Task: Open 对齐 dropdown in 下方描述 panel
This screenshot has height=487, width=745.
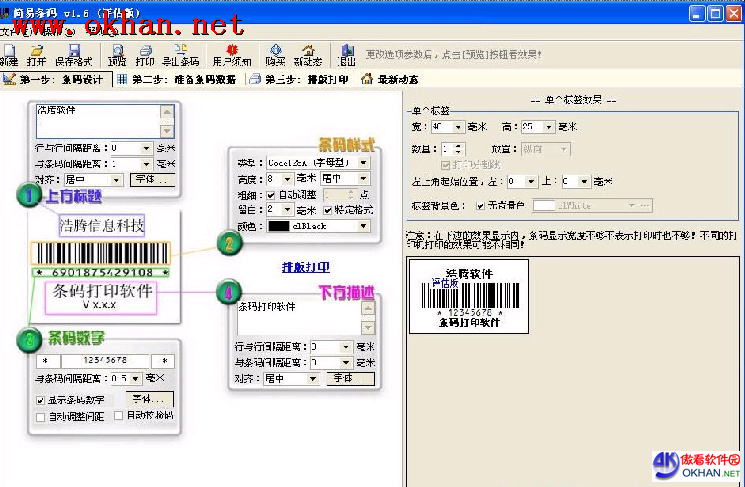Action: pos(313,379)
